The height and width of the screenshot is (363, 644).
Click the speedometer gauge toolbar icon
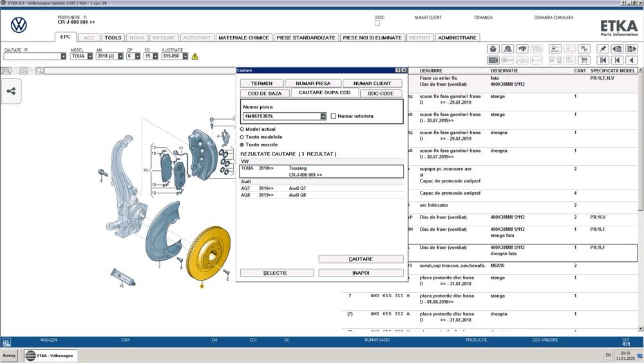click(x=507, y=49)
